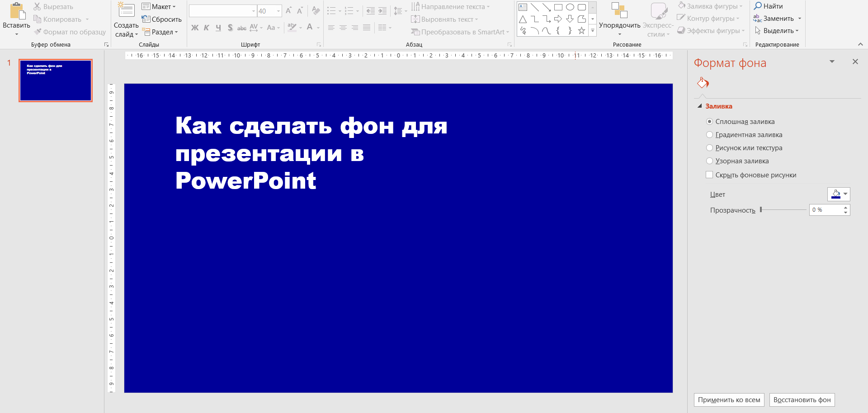Open Выровнять текст align text menu
Viewport: 868px width, 413px height.
[444, 19]
